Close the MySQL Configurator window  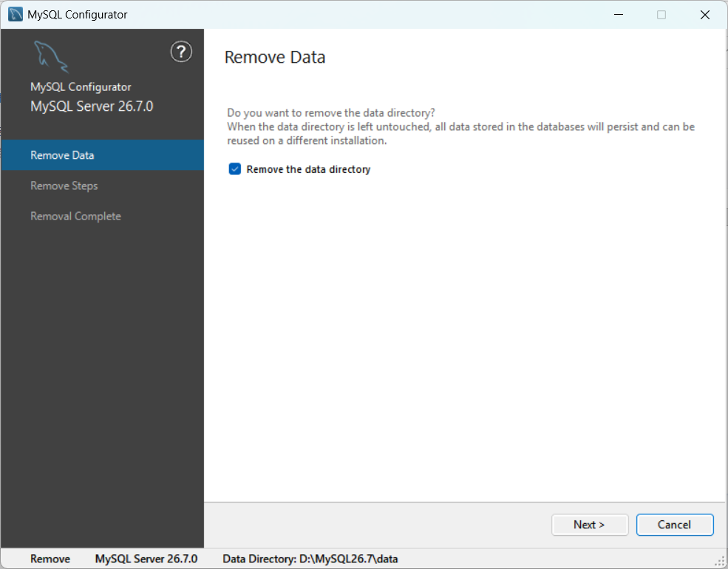coord(705,15)
